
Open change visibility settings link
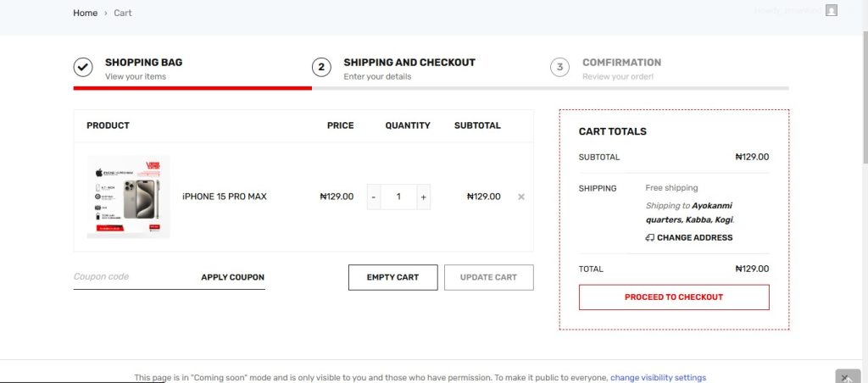pos(658,378)
